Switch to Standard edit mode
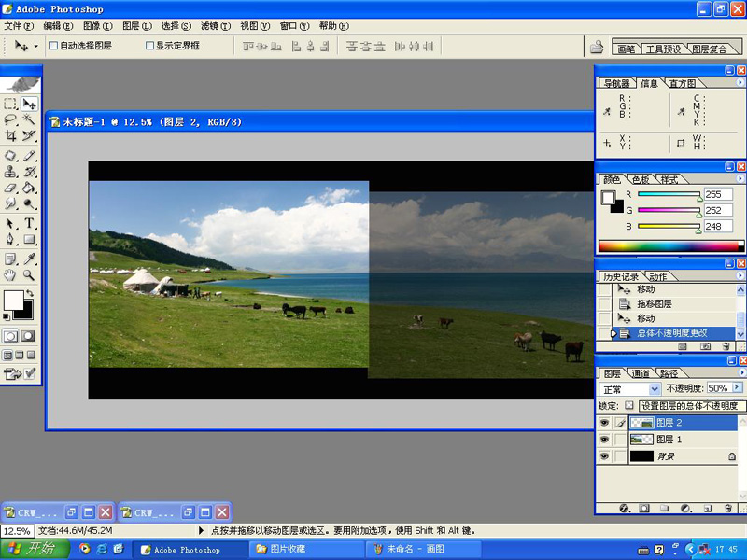This screenshot has height=560, width=747. point(10,336)
